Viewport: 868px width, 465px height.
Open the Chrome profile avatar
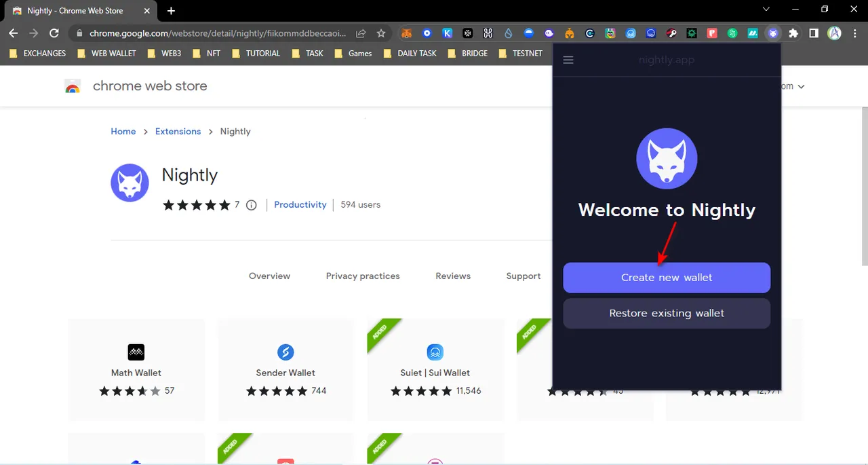[835, 33]
